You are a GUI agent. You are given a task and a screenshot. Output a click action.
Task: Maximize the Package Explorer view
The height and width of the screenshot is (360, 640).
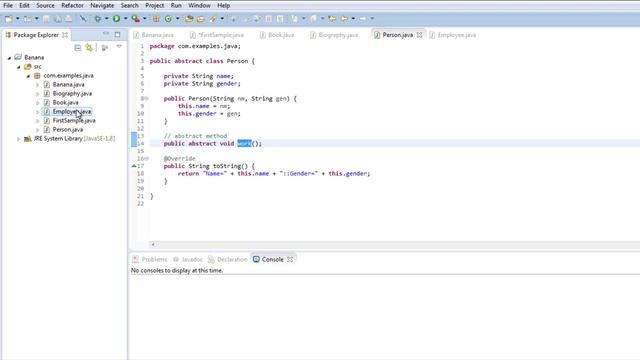(x=118, y=35)
